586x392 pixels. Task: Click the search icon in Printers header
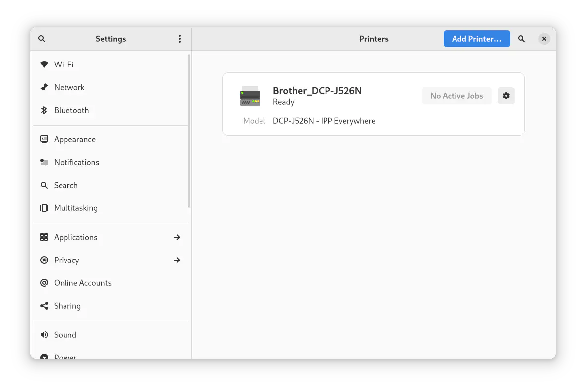coord(521,39)
